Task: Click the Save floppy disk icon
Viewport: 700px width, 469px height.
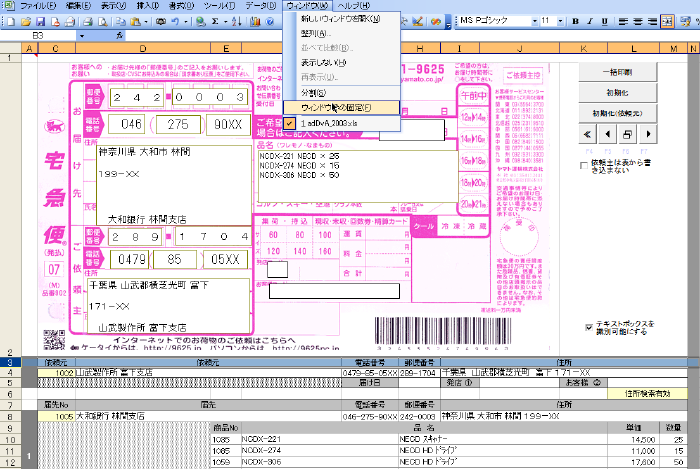Action: tap(41, 21)
